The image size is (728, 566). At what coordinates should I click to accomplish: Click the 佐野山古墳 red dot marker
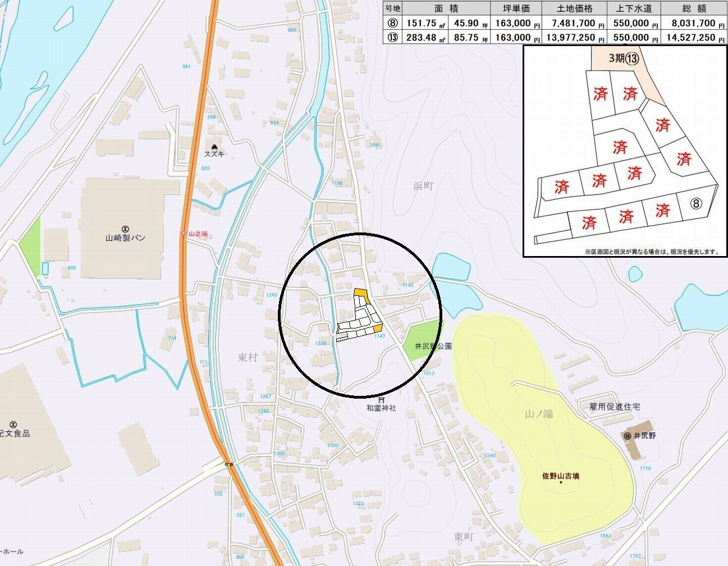point(561,483)
